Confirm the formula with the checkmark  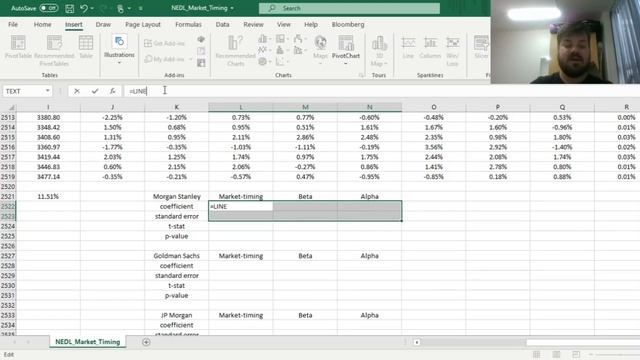click(x=95, y=91)
